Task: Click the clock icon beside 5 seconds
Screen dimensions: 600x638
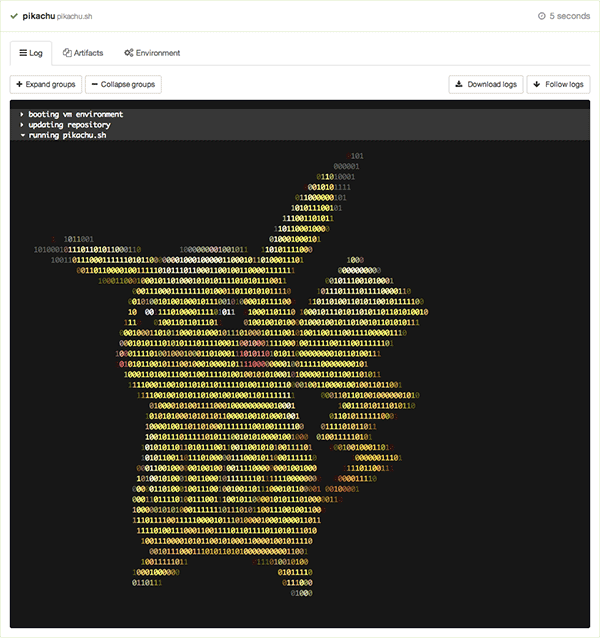Action: click(x=541, y=16)
